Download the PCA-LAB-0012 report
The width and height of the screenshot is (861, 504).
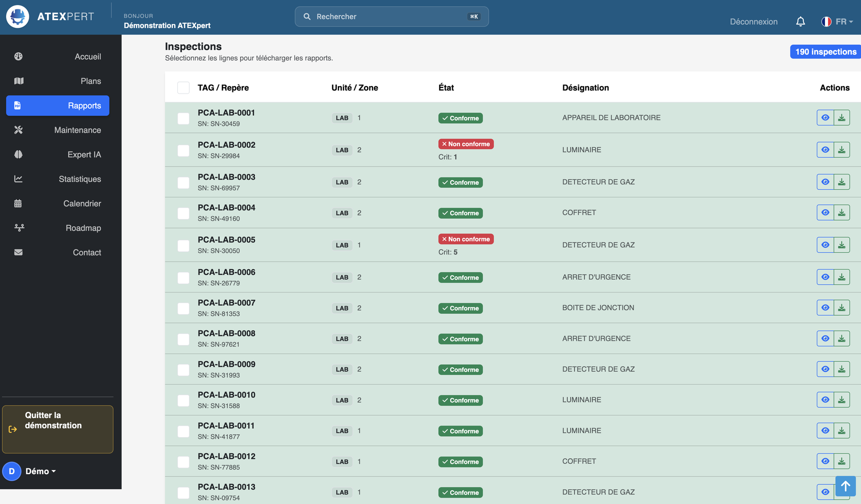841,461
